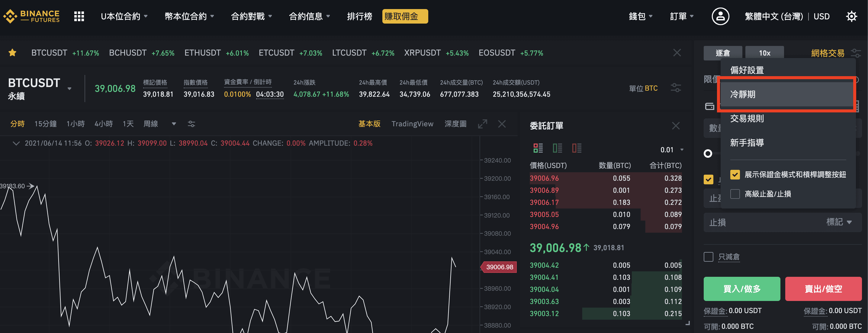Screen dimensions: 868x333
Task: Select the 分時 time view
Action: coord(18,124)
